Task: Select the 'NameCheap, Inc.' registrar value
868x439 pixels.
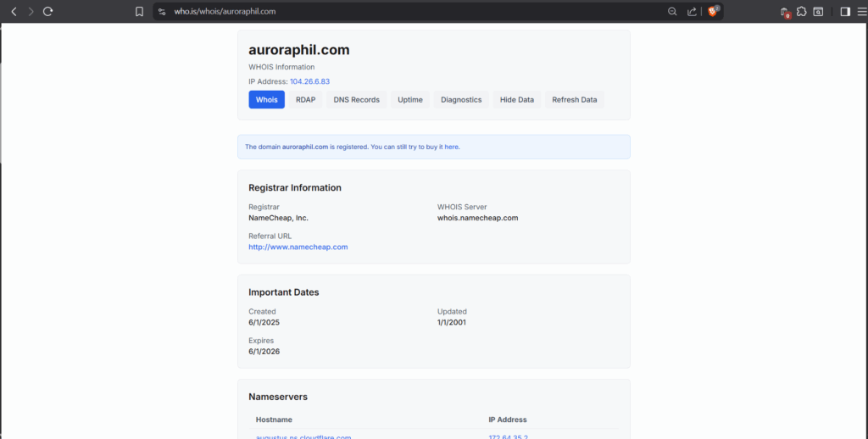Action: 278,218
